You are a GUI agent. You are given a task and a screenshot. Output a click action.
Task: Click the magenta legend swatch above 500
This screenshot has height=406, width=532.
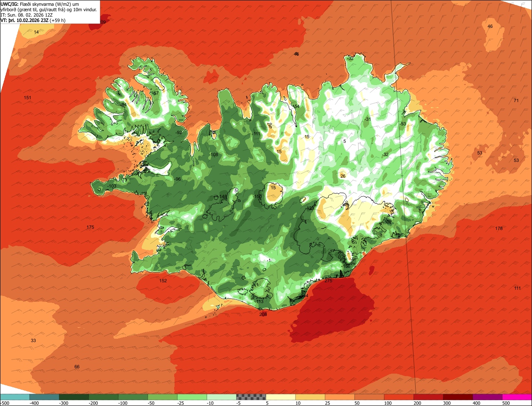[517, 397]
